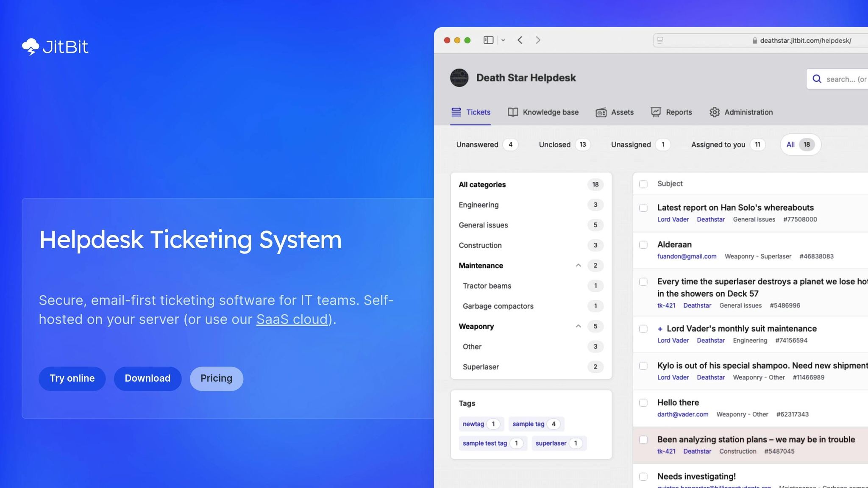Click the Knowledge base book icon

coord(513,112)
